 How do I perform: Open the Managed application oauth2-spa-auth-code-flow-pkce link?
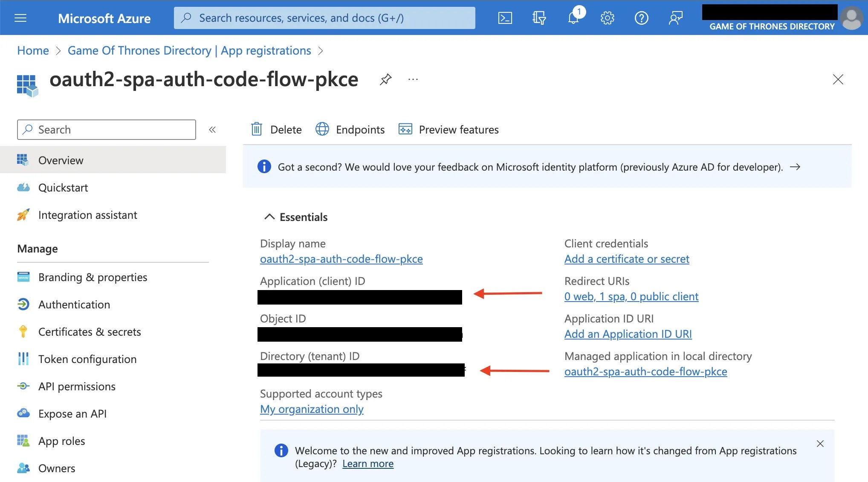[x=645, y=372]
